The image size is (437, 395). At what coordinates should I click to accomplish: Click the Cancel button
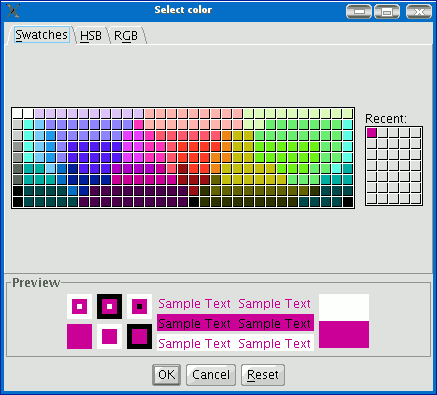[x=211, y=375]
